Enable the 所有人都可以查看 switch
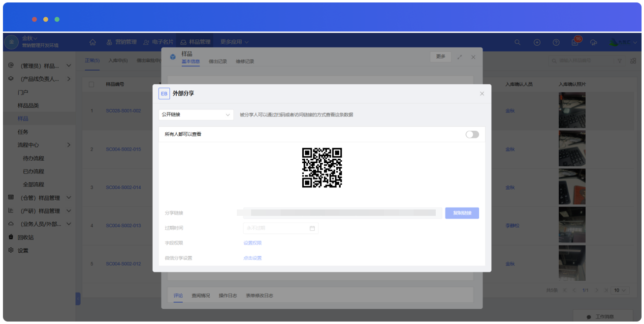 472,134
